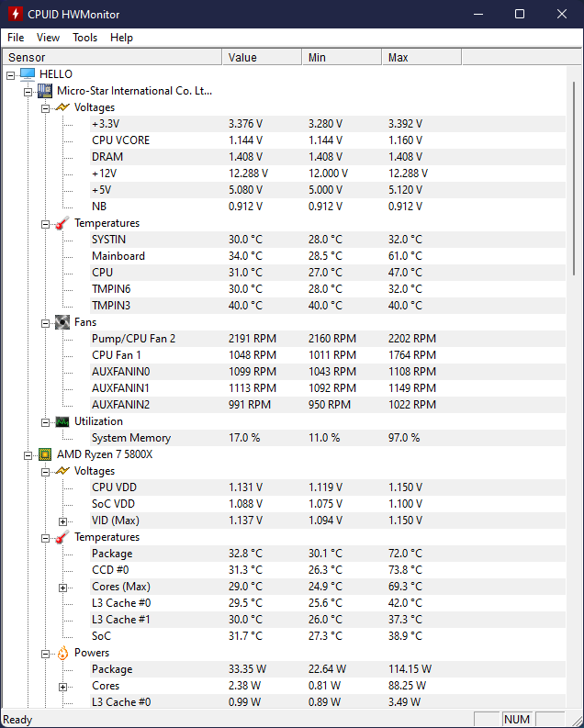This screenshot has height=728, width=584.
Task: Collapse the AMD Ryzen 7 5800X node
Action: [x=28, y=455]
